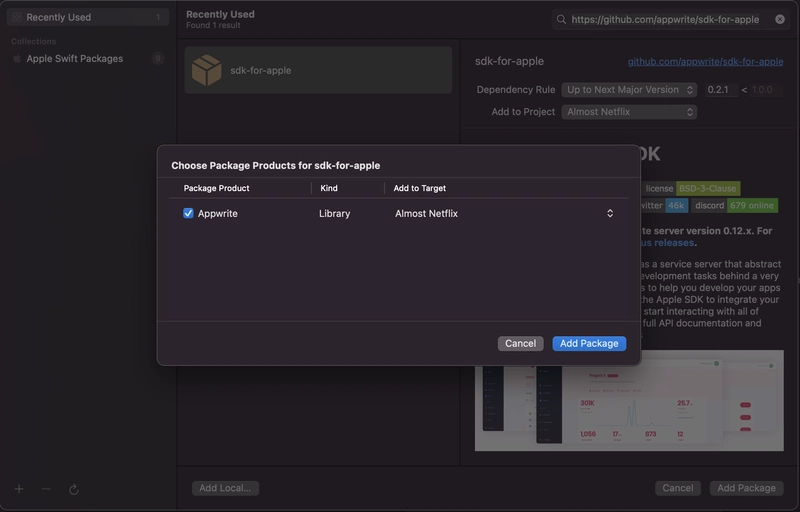Select Apple Swift Packages collection

74,59
